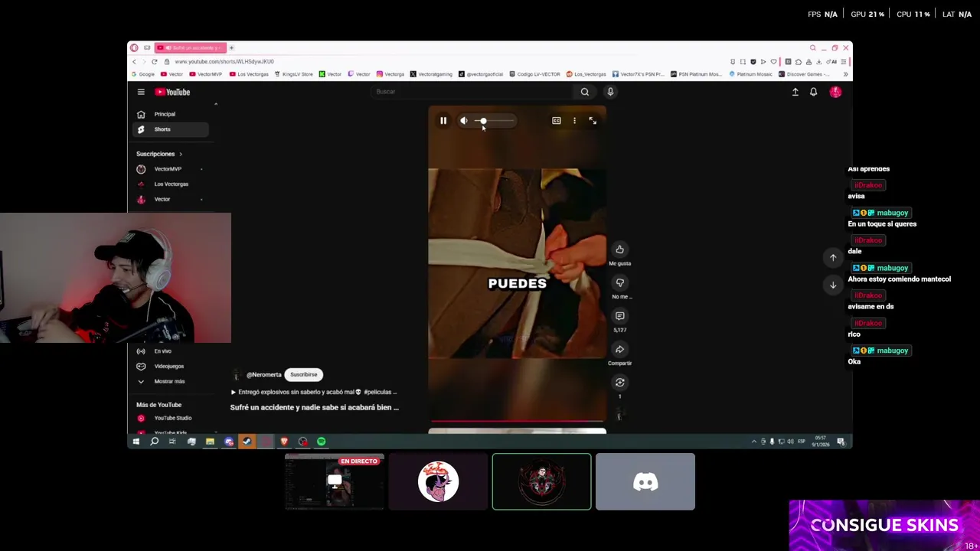Like the Short with Me gusta
This screenshot has width=980, height=551.
[620, 249]
